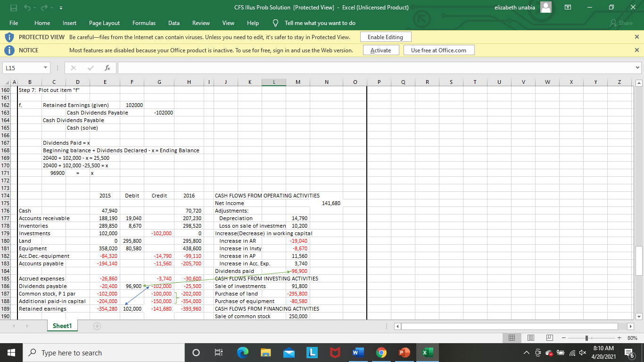Dismiss the Protected View warning bar

click(x=637, y=36)
